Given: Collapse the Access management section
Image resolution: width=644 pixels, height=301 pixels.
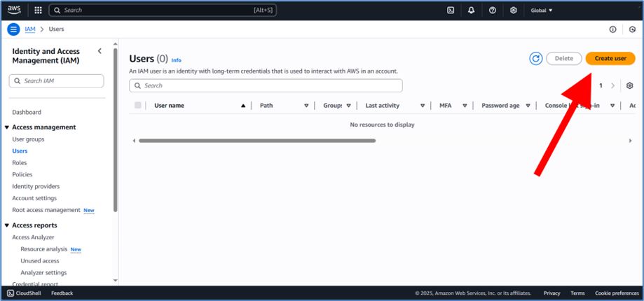Looking at the screenshot, I should (7, 127).
